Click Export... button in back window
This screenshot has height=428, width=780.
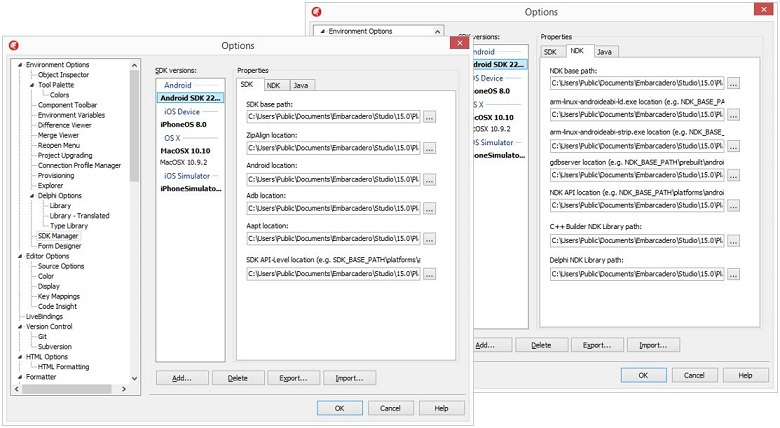click(596, 345)
